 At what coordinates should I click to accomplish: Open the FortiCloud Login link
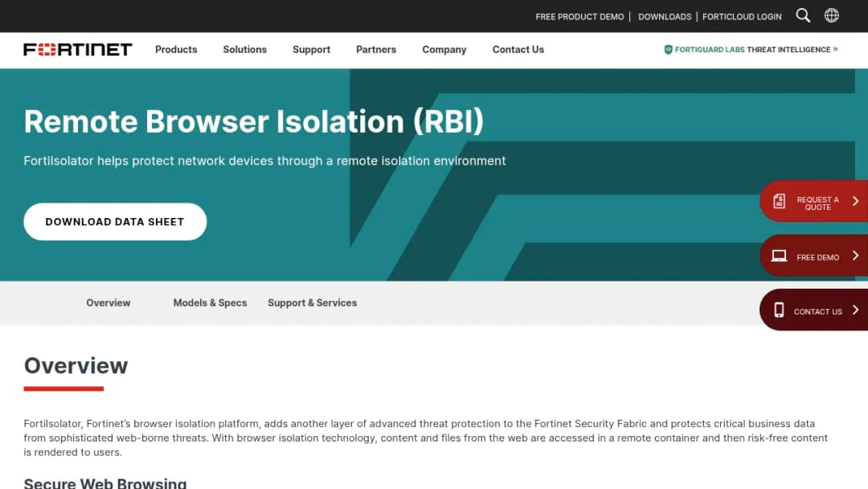pos(742,17)
